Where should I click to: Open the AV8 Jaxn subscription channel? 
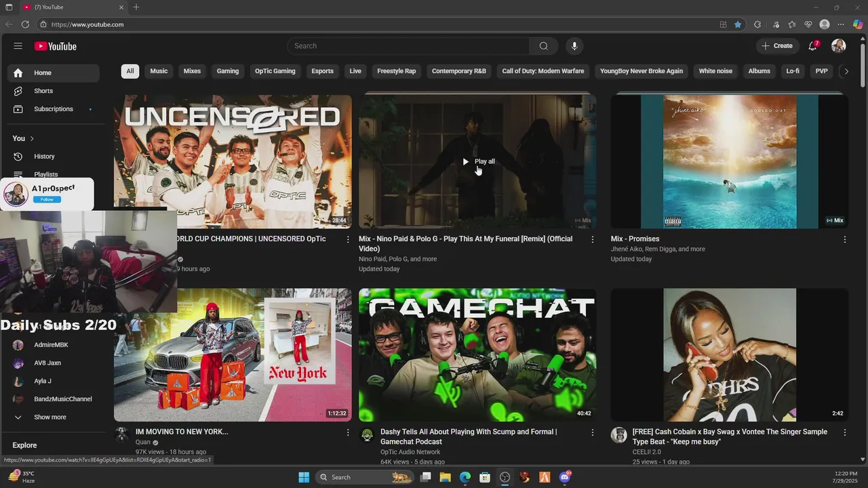pyautogui.click(x=47, y=363)
